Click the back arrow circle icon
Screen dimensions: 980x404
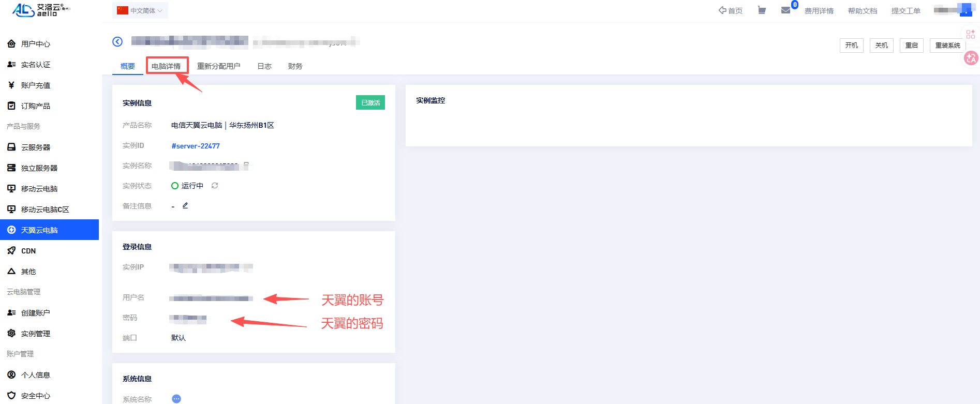(117, 42)
